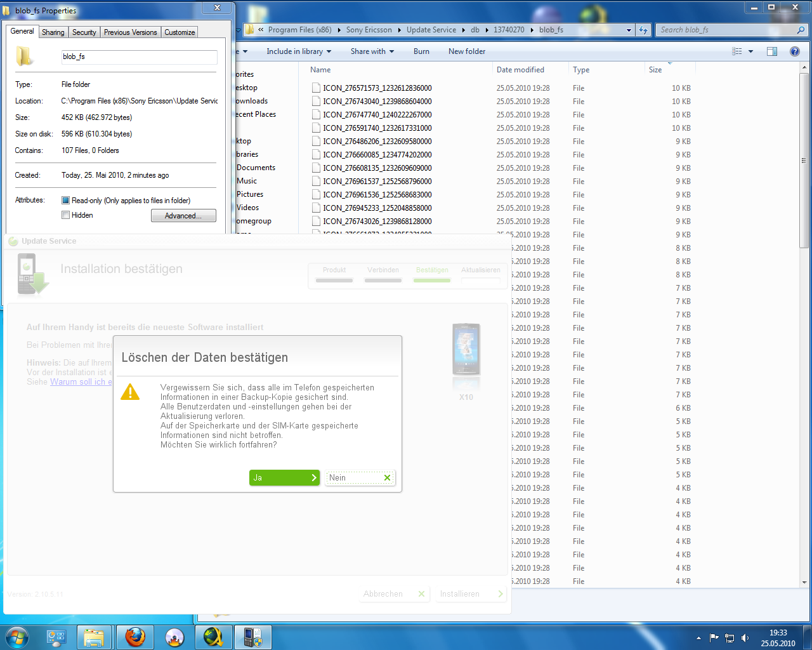The image size is (812, 650).
Task: Open Recent Places in the navigation pane
Action: [256, 114]
